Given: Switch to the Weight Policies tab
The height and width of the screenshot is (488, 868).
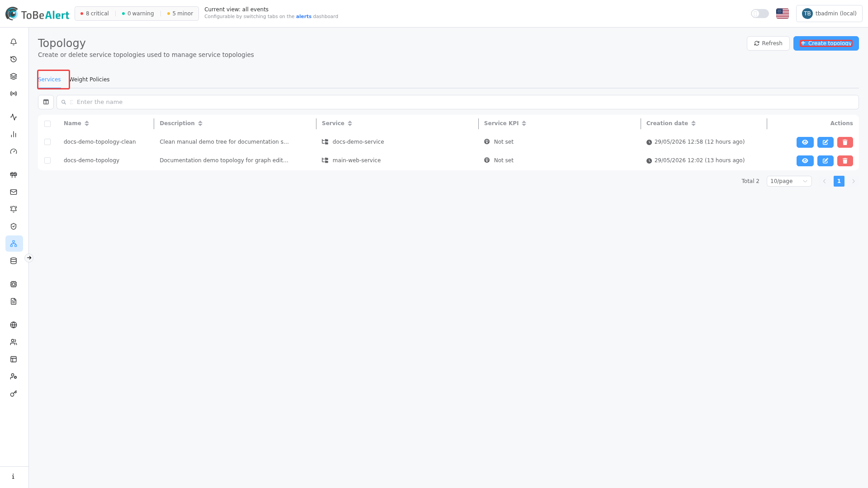Looking at the screenshot, I should [x=90, y=80].
